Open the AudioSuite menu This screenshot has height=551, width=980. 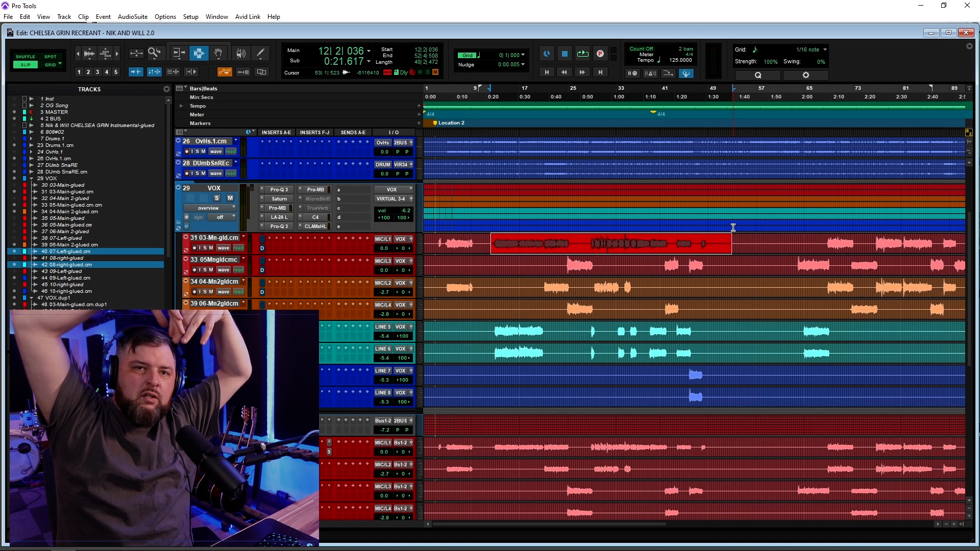pyautogui.click(x=133, y=17)
